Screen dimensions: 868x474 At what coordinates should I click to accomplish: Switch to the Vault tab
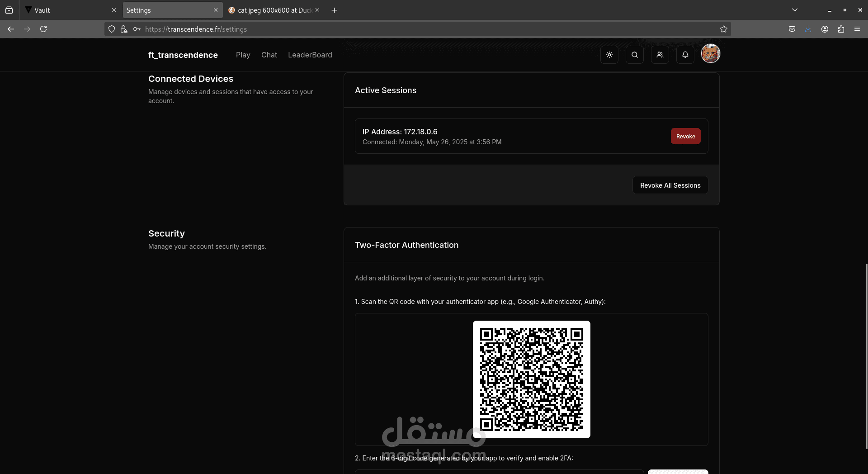pyautogui.click(x=70, y=10)
